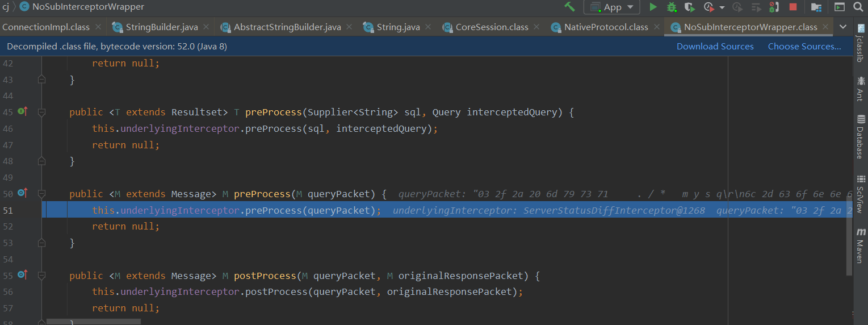Click the Search Everywhere magnifier
The image size is (868, 325).
coord(858,7)
